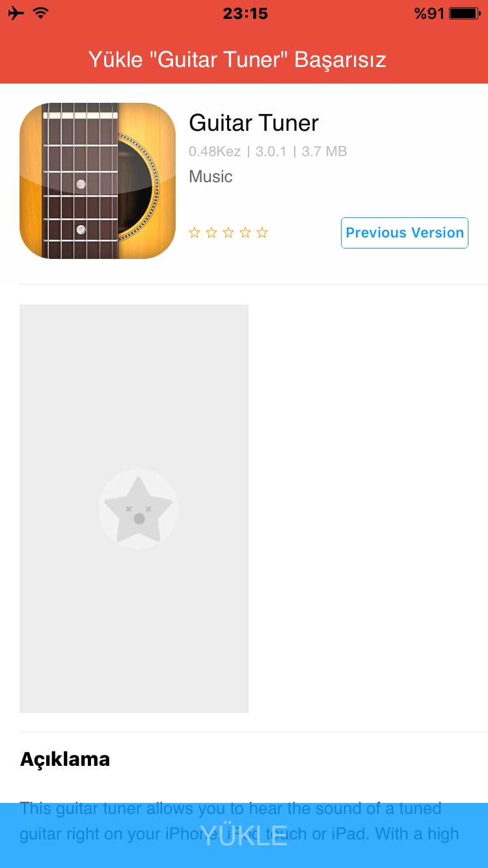
Task: Tap the gray screenshot placeholder thumbnail
Action: (134, 509)
